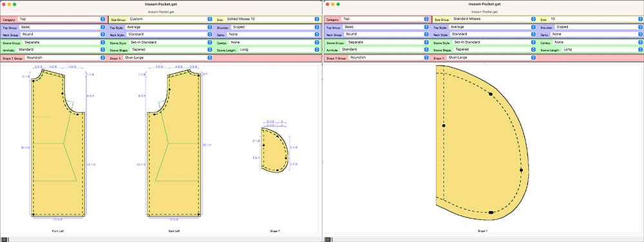Open the Size dropdown showing Edited Misses 10

coord(272,19)
